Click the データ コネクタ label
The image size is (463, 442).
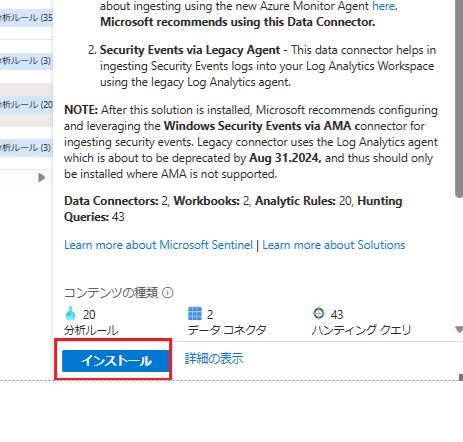click(x=227, y=330)
